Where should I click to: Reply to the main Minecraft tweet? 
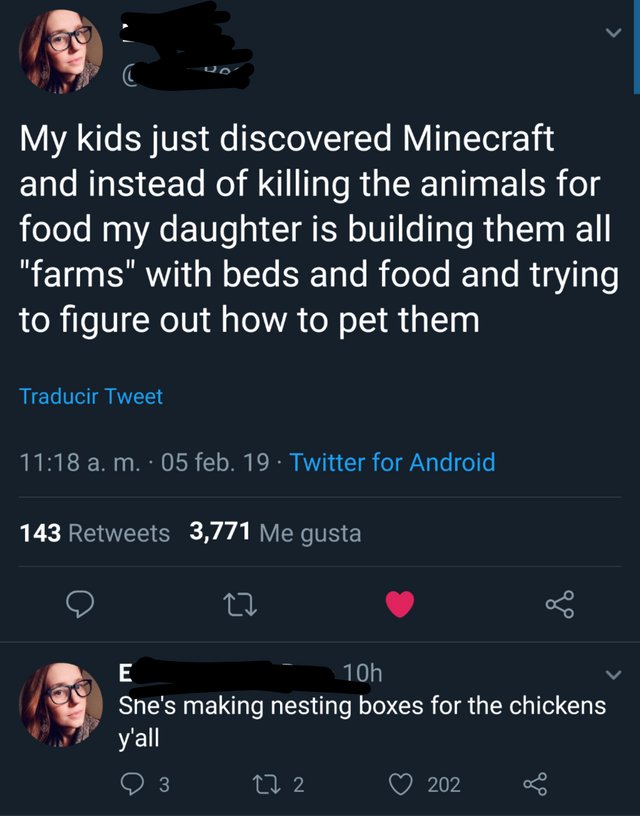[x=80, y=604]
